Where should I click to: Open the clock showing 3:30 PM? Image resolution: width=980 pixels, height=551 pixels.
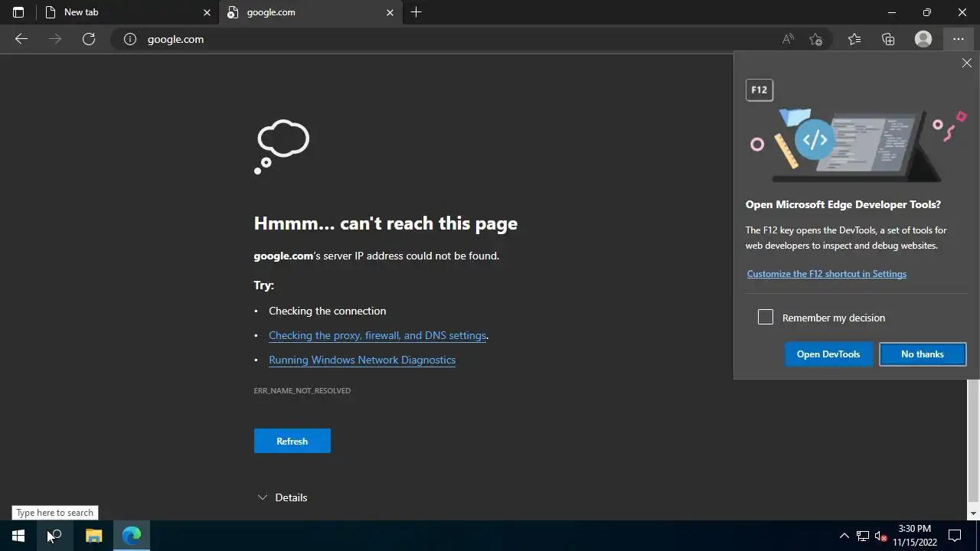pos(915,536)
